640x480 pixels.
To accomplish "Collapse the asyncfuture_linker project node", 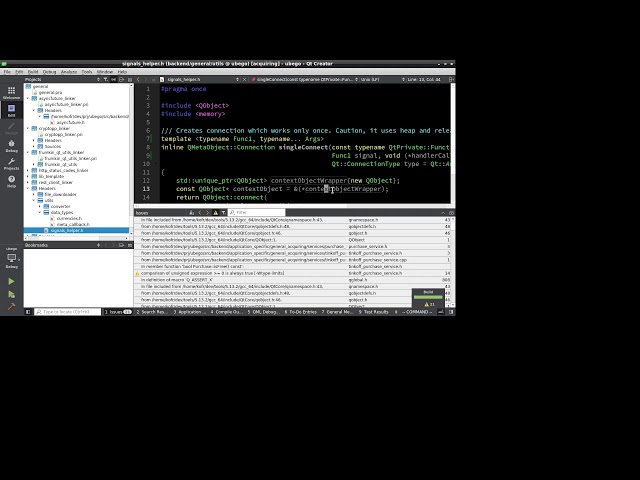I will [x=28, y=98].
